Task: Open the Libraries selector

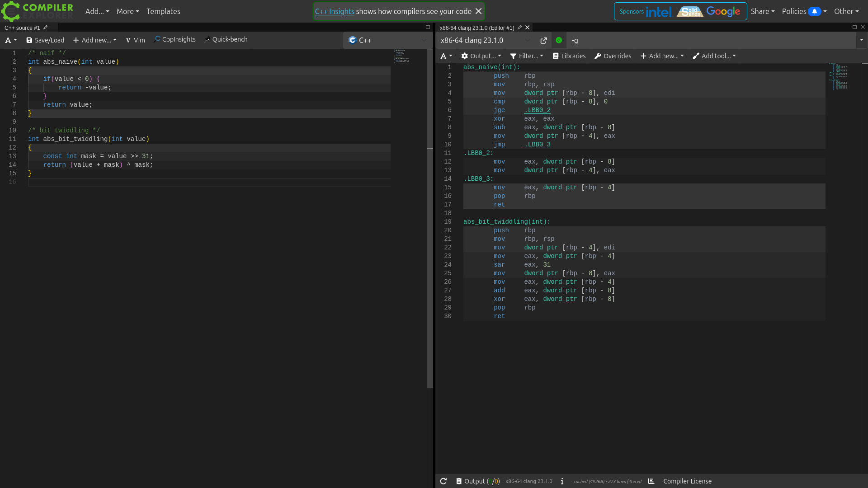Action: [569, 56]
